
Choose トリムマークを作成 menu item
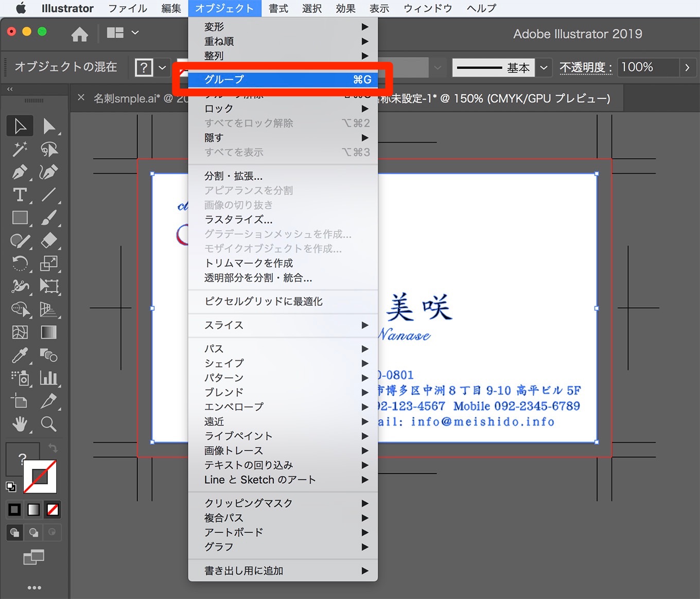(x=283, y=263)
